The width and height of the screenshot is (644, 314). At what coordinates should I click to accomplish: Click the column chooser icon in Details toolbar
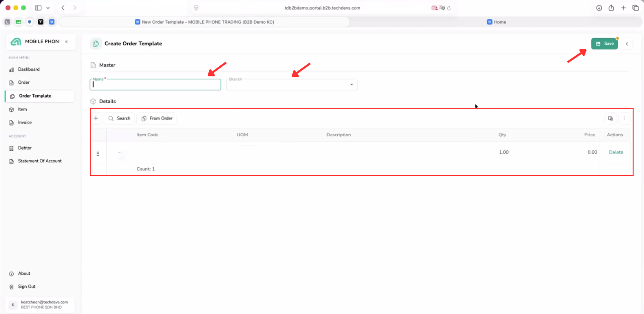610,119
